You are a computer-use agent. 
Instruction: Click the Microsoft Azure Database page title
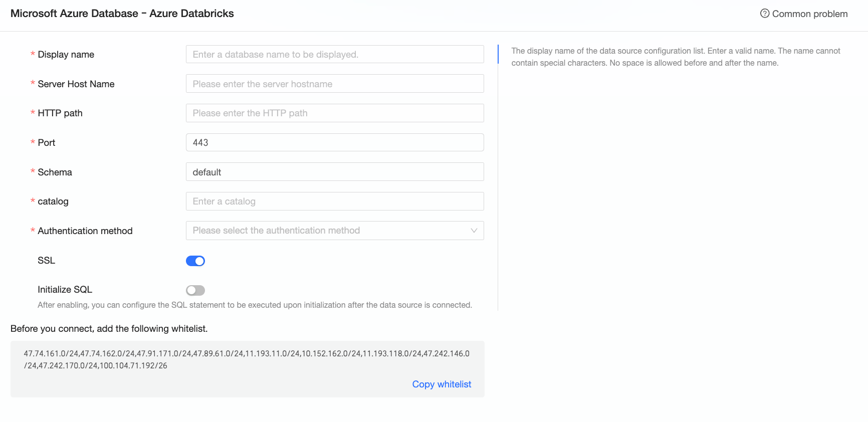click(x=122, y=14)
